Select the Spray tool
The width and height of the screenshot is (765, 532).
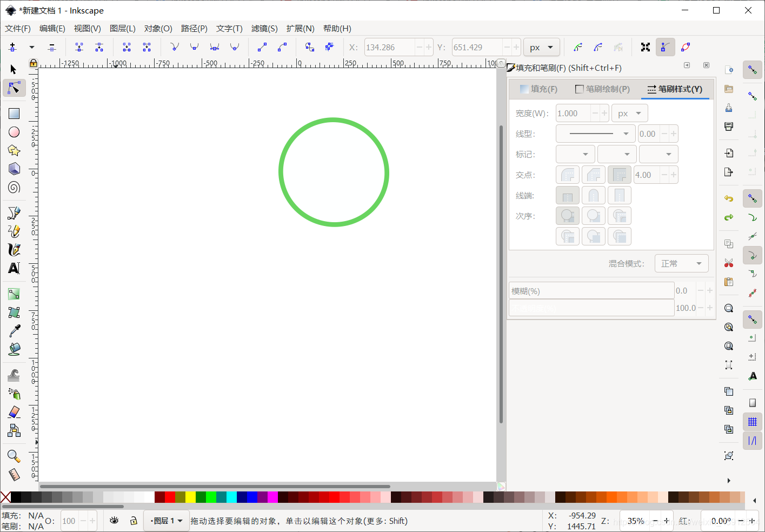(x=14, y=394)
